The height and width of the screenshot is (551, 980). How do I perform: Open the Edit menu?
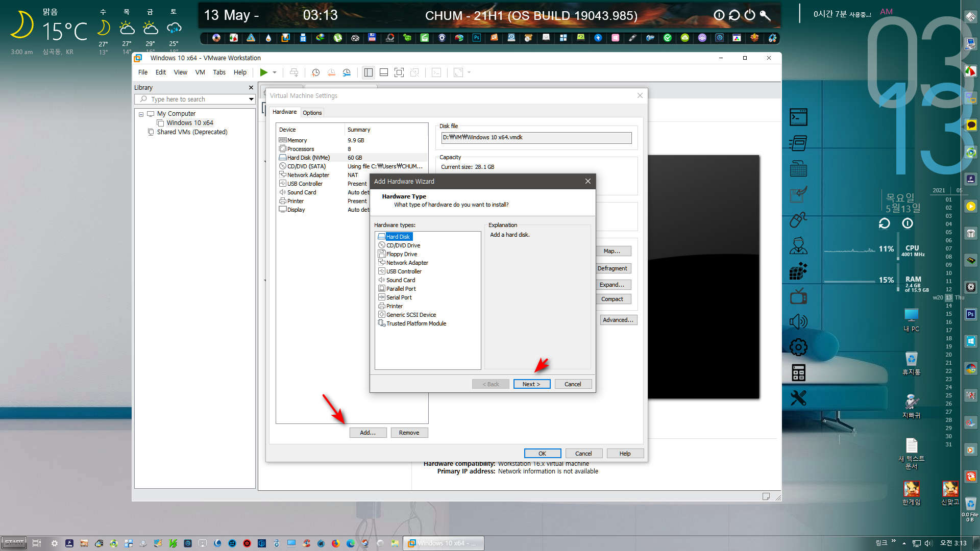point(161,72)
